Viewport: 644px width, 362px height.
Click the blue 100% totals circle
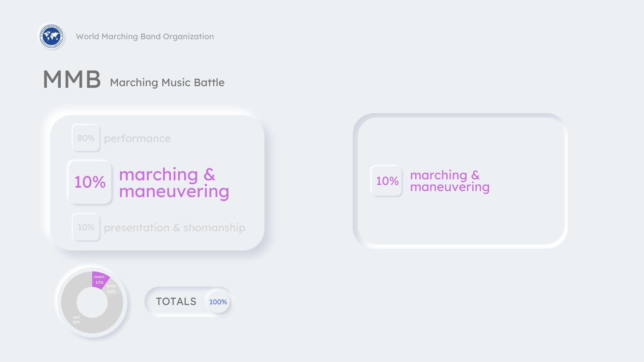[218, 302]
